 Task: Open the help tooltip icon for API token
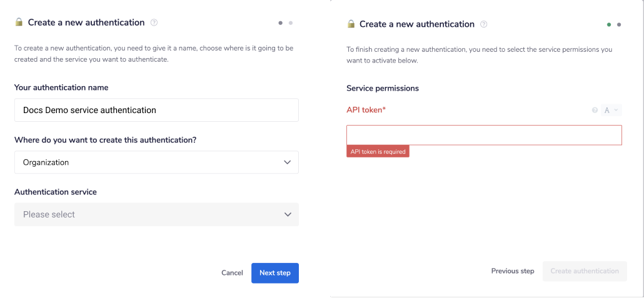pos(595,111)
